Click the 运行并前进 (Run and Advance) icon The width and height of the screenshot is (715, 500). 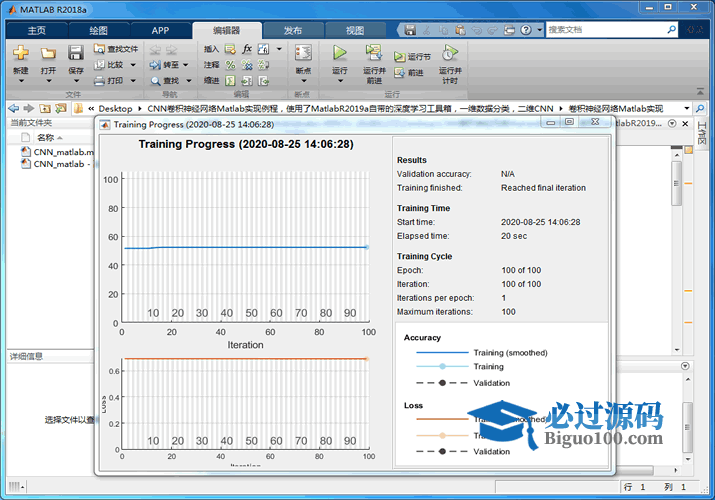tap(374, 52)
